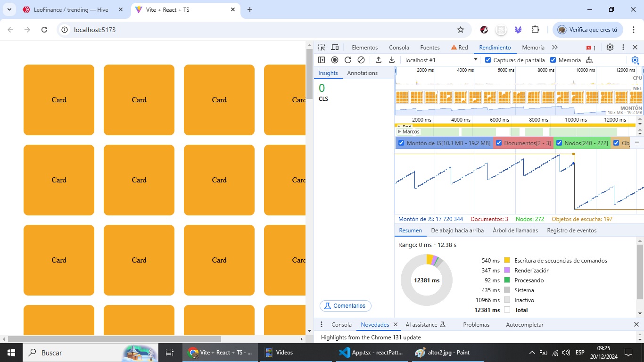Open the drawer Consola tab

(x=341, y=324)
